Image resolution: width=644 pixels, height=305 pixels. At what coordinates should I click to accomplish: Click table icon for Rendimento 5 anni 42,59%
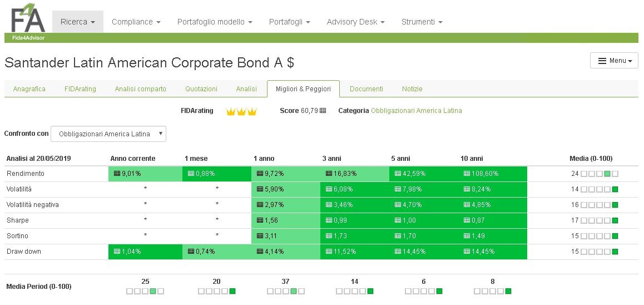click(x=398, y=174)
